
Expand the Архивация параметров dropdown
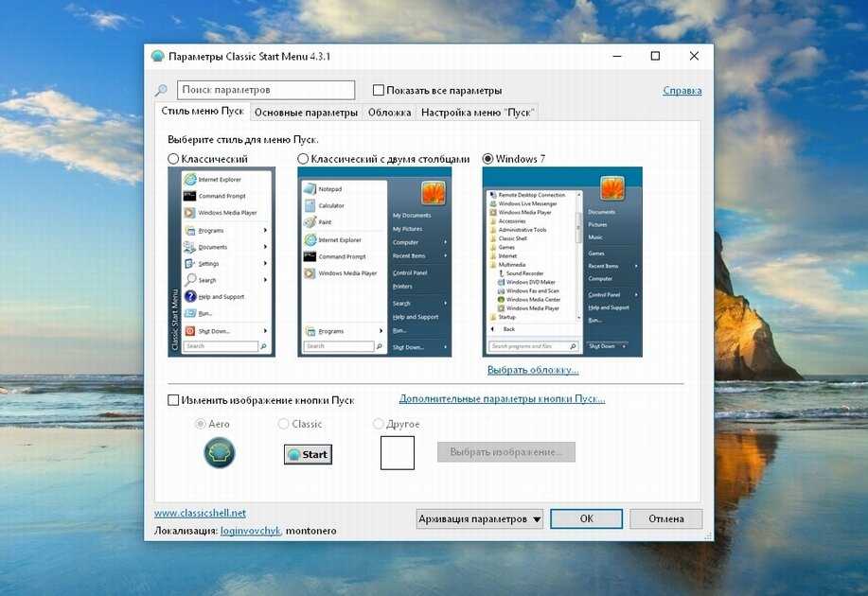click(x=479, y=518)
